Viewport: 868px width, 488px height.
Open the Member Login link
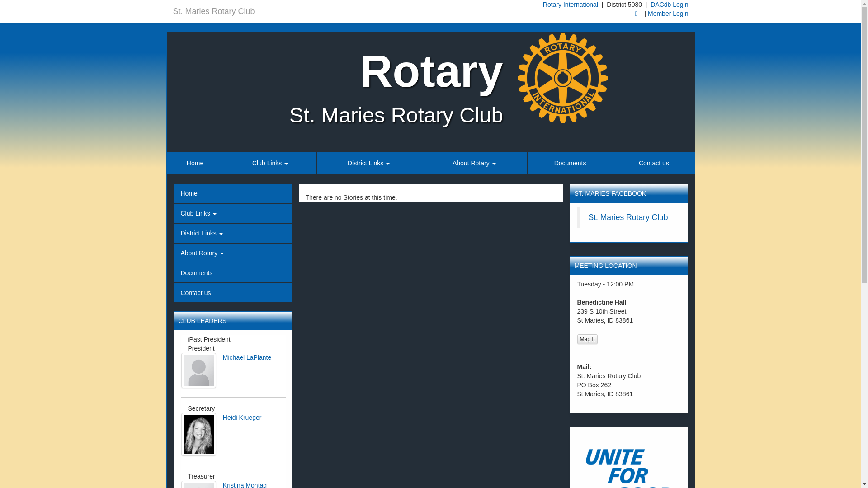tap(668, 14)
